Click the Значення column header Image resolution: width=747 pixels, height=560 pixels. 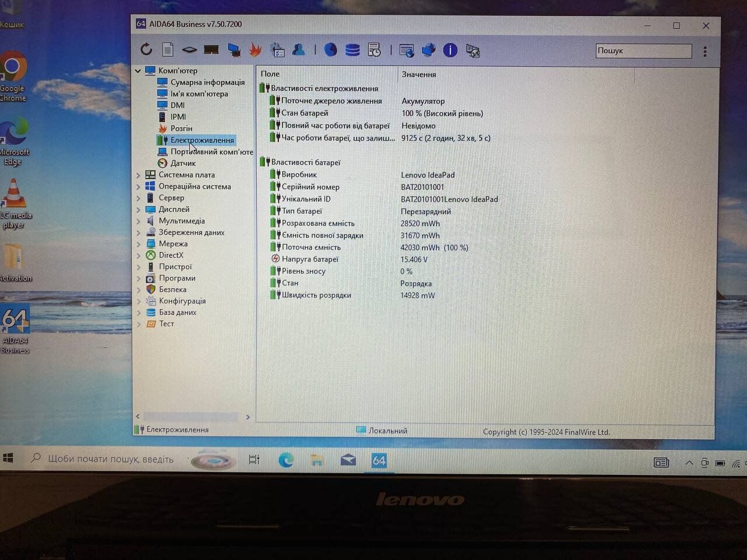[x=418, y=74]
